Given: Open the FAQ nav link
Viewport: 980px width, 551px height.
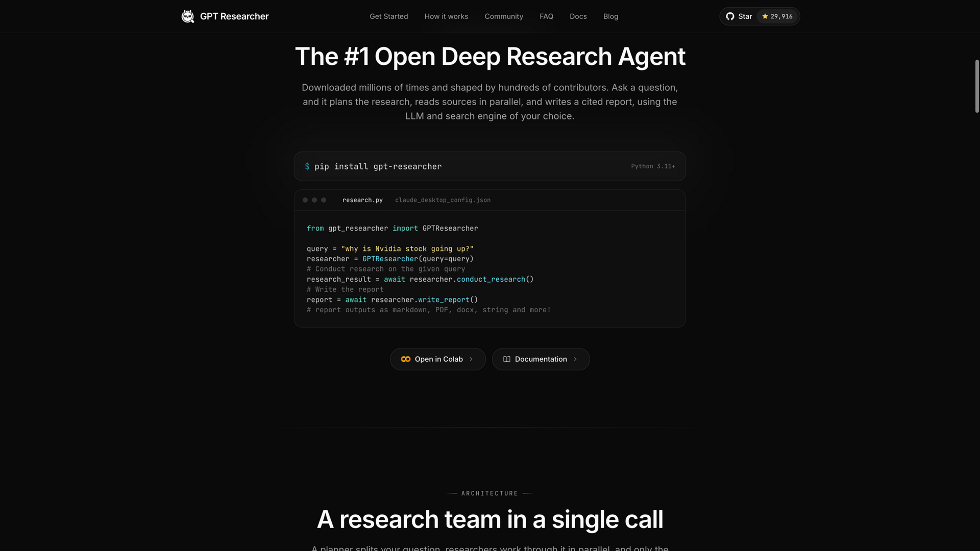Looking at the screenshot, I should tap(546, 16).
